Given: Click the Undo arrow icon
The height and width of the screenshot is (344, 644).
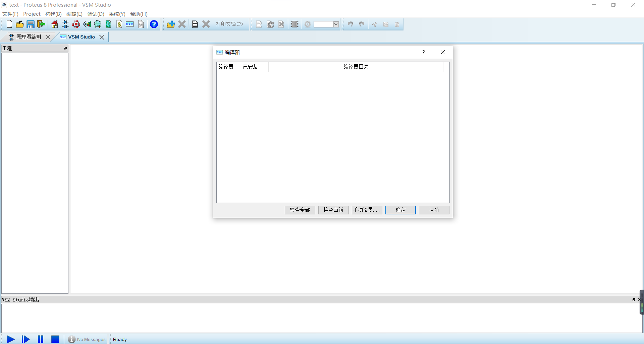Looking at the screenshot, I should [x=351, y=24].
